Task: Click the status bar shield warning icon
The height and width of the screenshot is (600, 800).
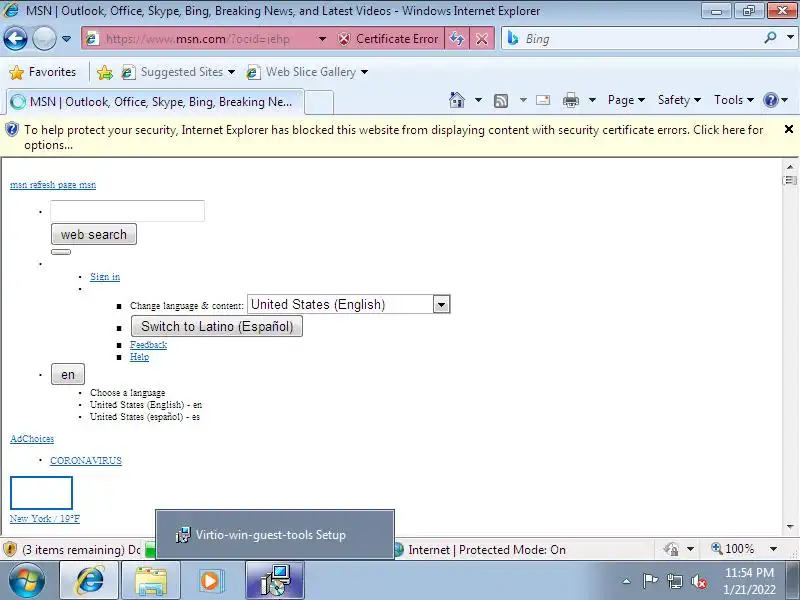Action: pos(10,549)
